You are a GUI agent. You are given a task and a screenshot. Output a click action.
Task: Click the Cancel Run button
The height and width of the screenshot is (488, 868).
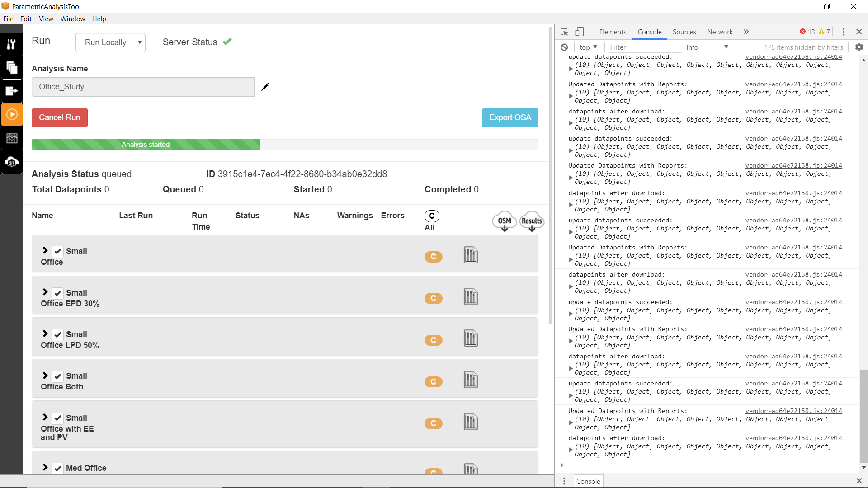coord(59,117)
